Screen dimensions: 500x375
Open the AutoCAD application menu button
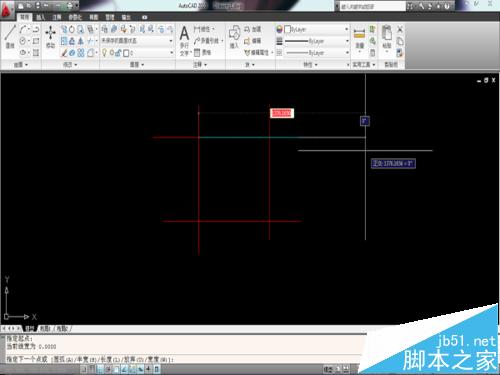[7, 11]
